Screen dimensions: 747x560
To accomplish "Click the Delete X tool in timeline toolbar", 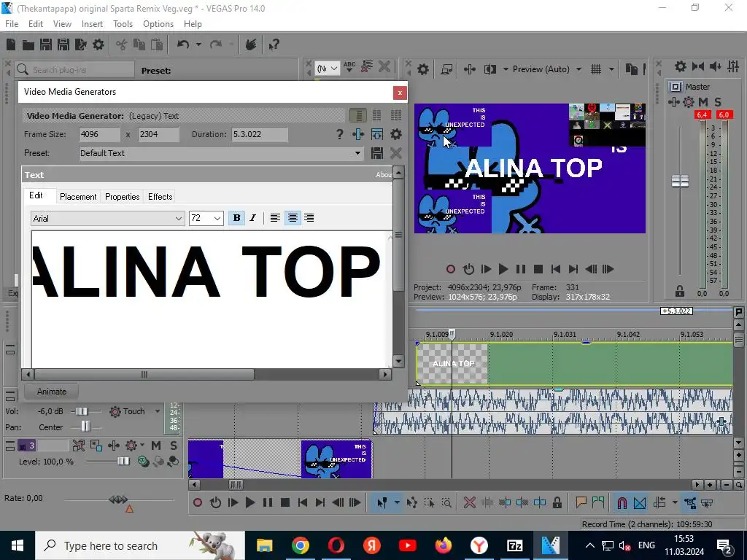I will coord(469,502).
